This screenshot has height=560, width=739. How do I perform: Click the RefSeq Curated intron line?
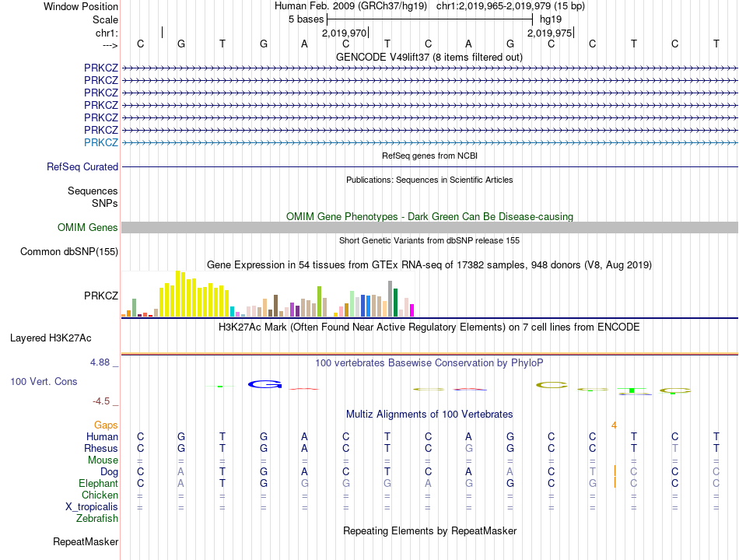[x=429, y=167]
